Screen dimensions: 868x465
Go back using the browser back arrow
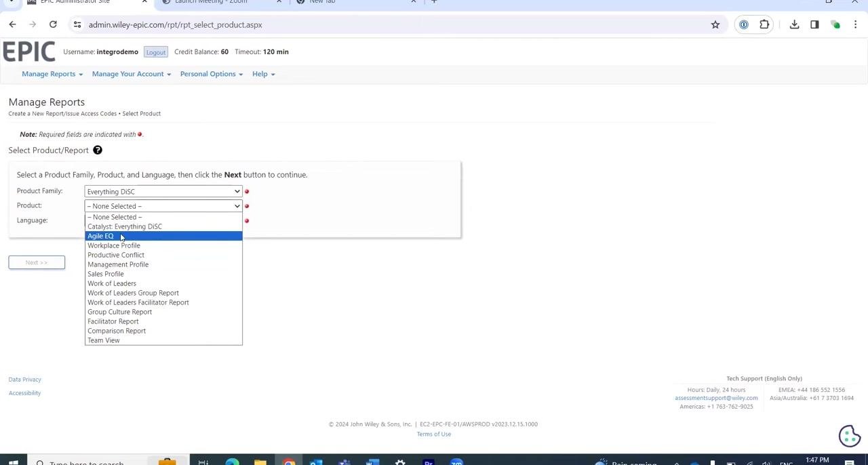click(12, 24)
